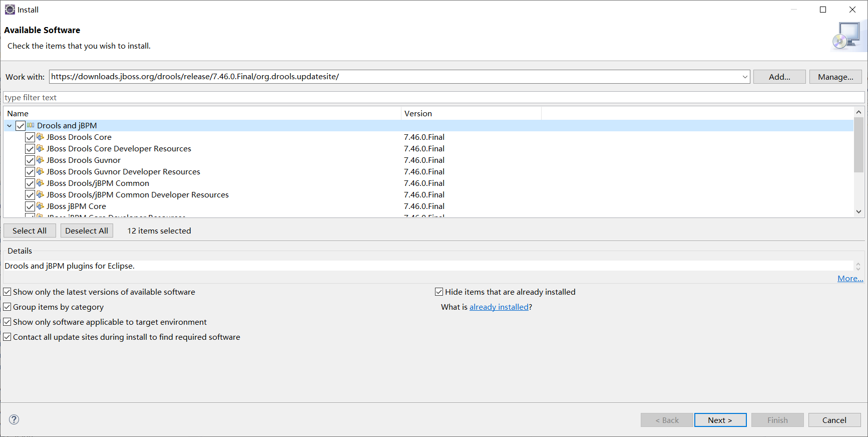Viewport: 868px width, 437px height.
Task: Click the software list scrollbar up arrow
Action: (858, 112)
